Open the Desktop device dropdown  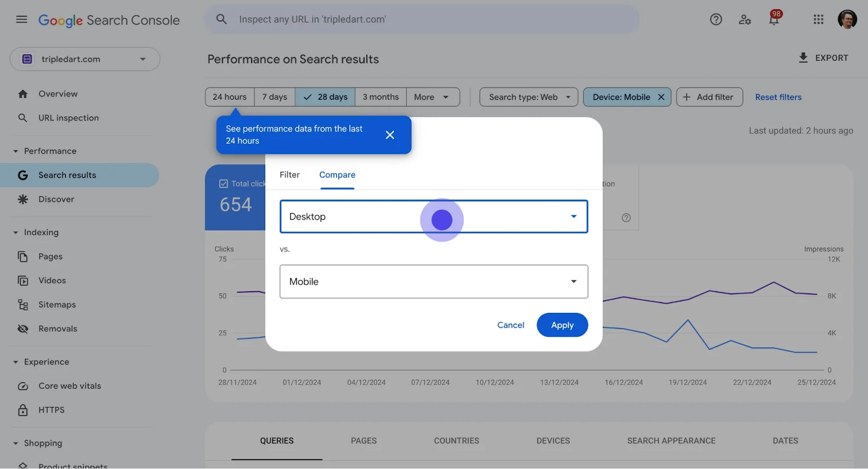click(x=434, y=216)
